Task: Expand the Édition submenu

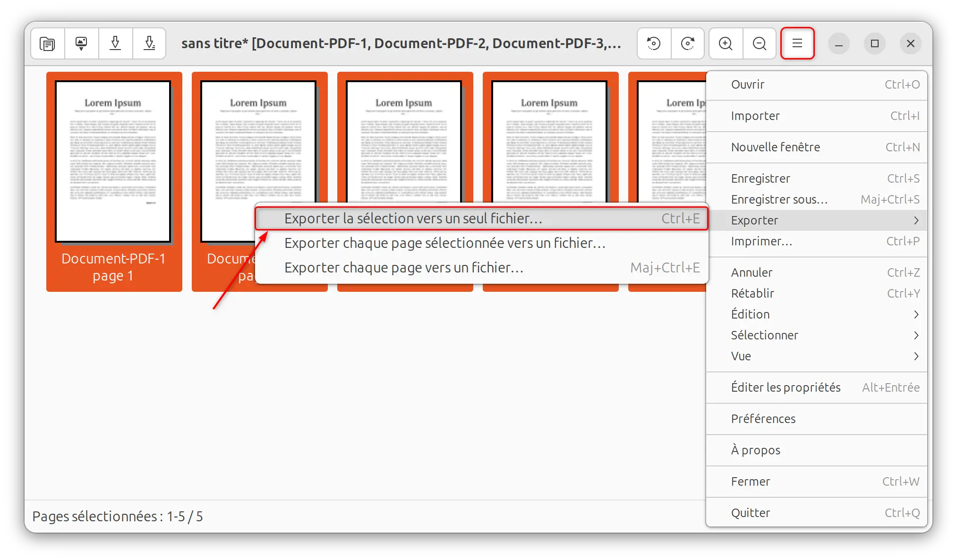Action: (x=817, y=314)
